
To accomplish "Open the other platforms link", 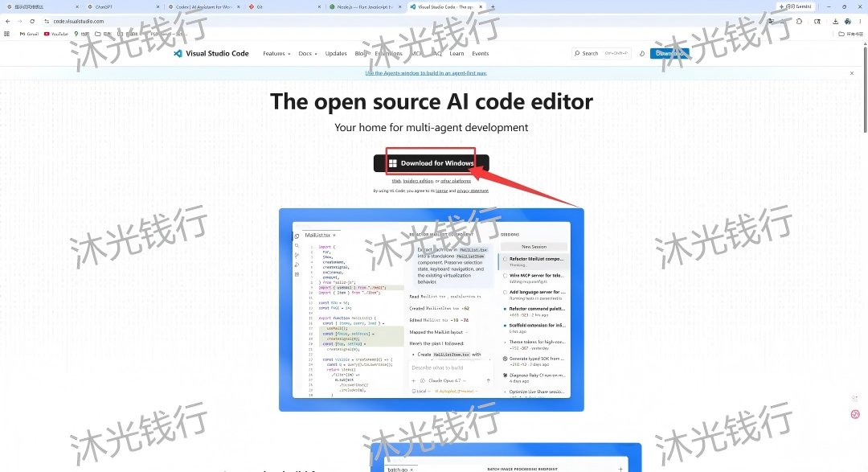I will click(x=456, y=181).
